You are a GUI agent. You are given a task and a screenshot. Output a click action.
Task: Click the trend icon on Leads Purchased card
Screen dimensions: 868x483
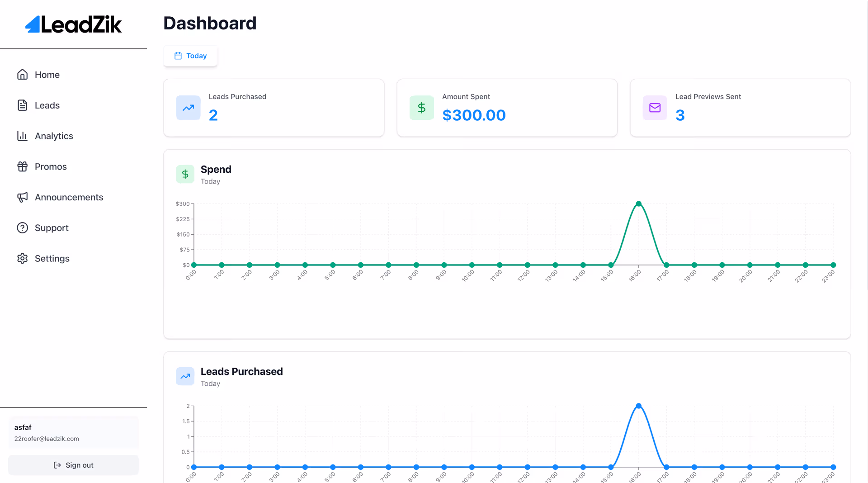188,108
